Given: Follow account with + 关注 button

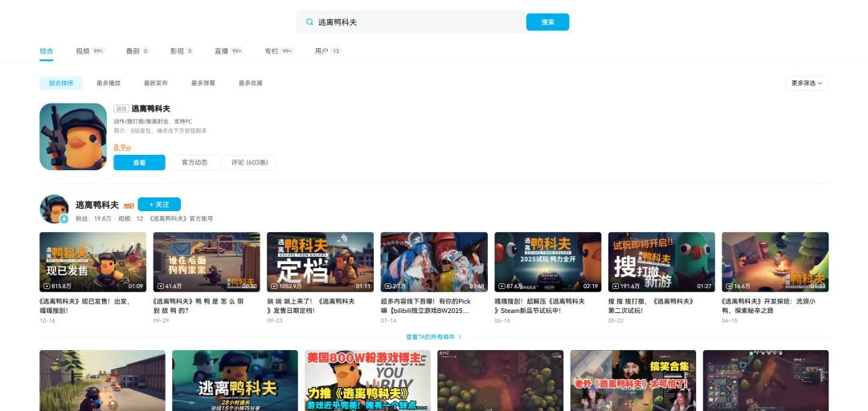Looking at the screenshot, I should point(159,204).
